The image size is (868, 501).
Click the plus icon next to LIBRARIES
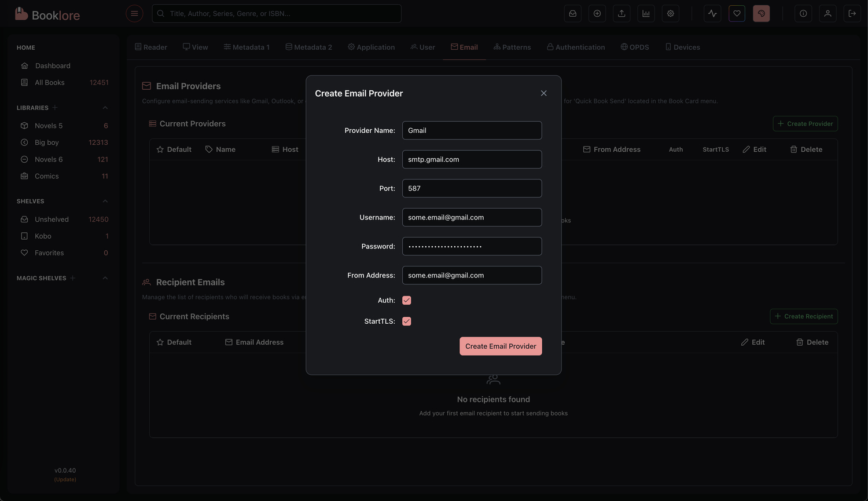tap(54, 107)
